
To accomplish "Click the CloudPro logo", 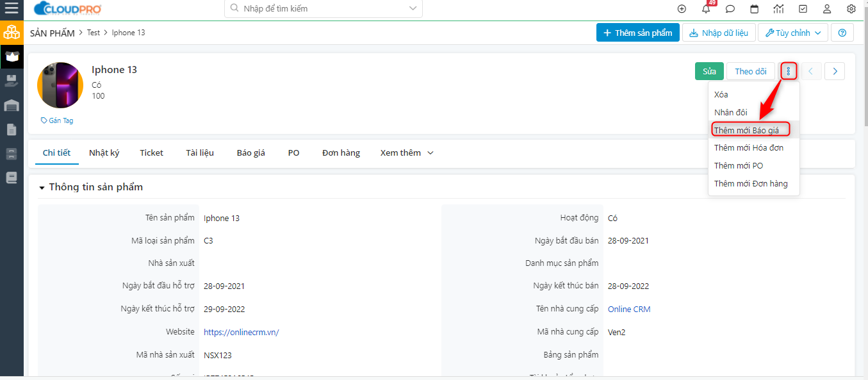I will point(67,9).
